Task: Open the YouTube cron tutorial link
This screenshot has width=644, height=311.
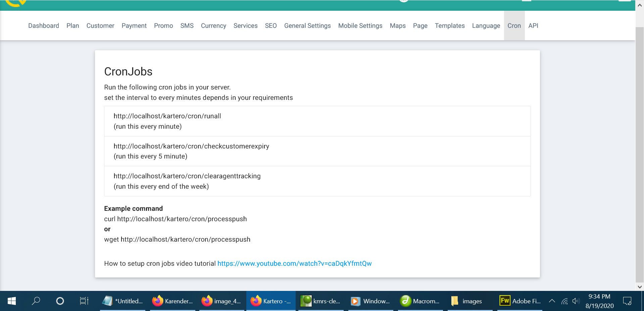Action: (x=294, y=263)
